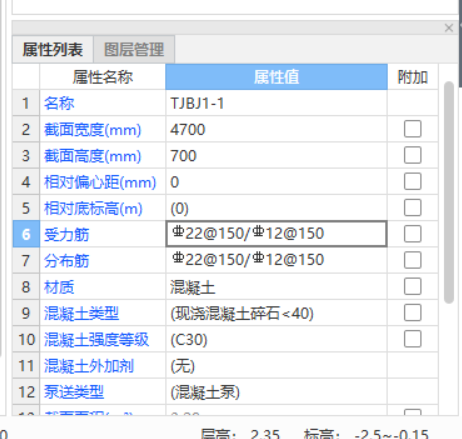The height and width of the screenshot is (439, 462).
Task: Tick the 附加 checkbox for 混凝土强度等级
Action: coord(413,339)
